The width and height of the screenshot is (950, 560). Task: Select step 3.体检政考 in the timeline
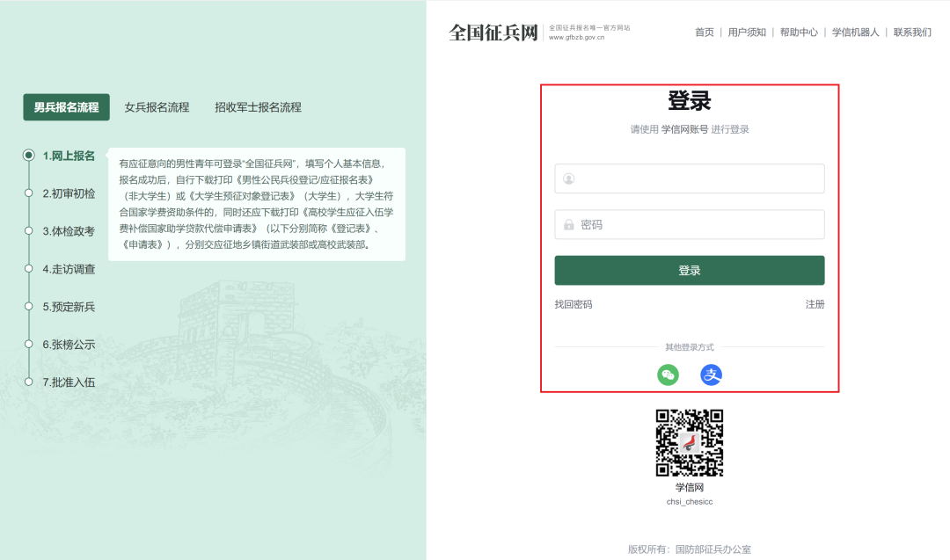69,231
